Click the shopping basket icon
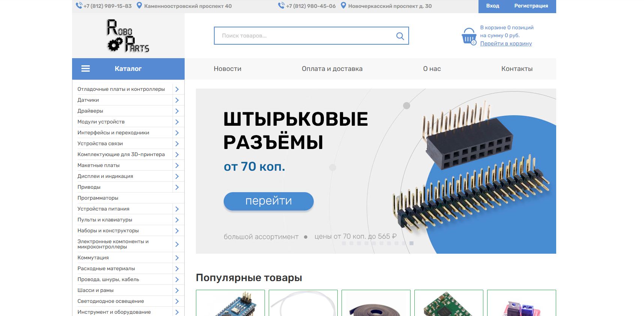Image resolution: width=644 pixels, height=316 pixels. [469, 36]
